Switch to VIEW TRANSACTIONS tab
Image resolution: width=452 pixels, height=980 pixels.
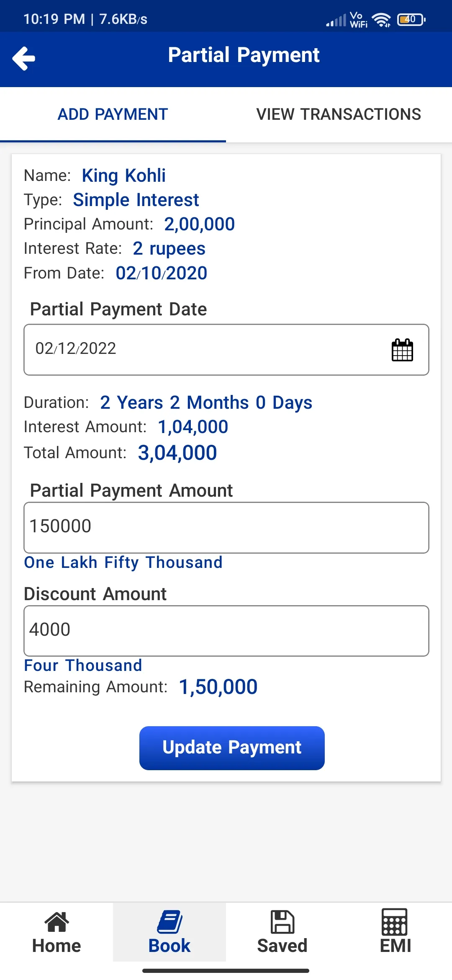point(339,114)
